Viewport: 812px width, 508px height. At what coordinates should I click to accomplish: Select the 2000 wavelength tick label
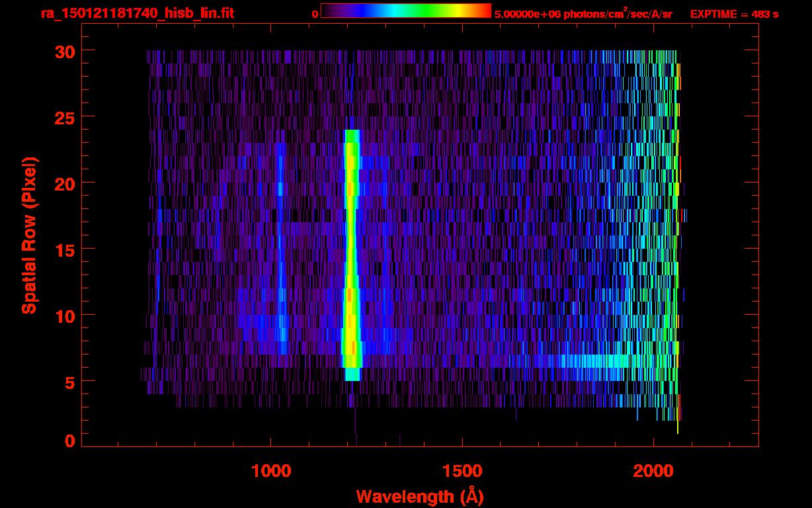click(x=653, y=470)
